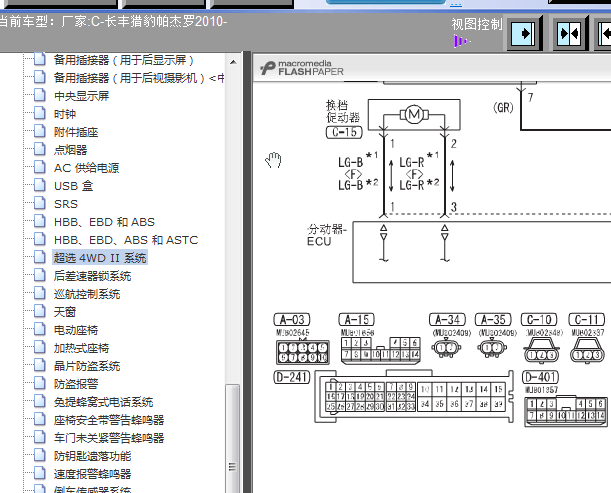
Task: Click the vertical splitter between panels
Action: 247,272
